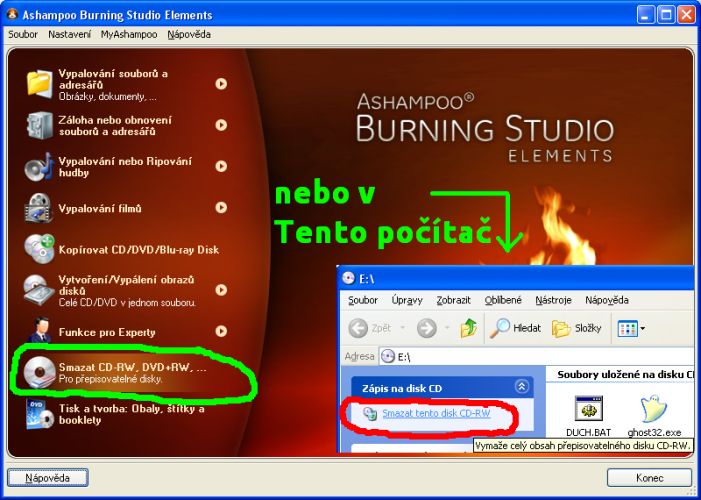Viewport: 701px width, 500px height.
Task: Click the folder icon for Vypalování souborů a adresářů
Action: tap(40, 84)
